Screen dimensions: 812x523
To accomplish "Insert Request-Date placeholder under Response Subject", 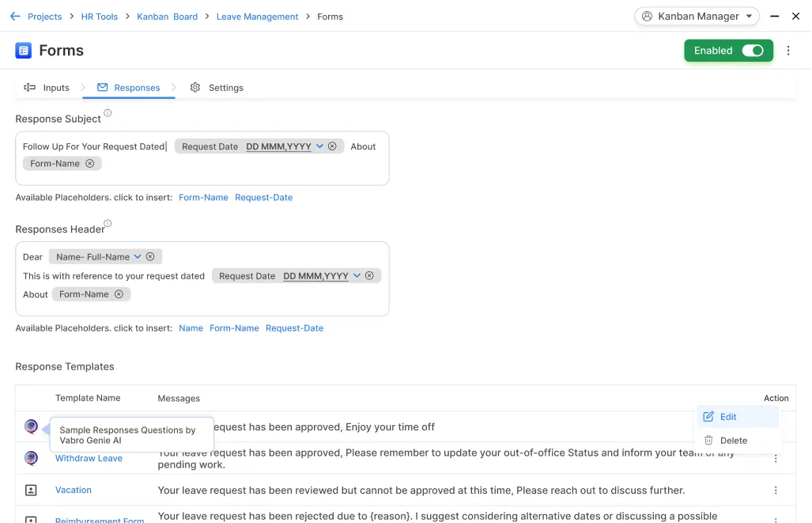I will point(263,198).
